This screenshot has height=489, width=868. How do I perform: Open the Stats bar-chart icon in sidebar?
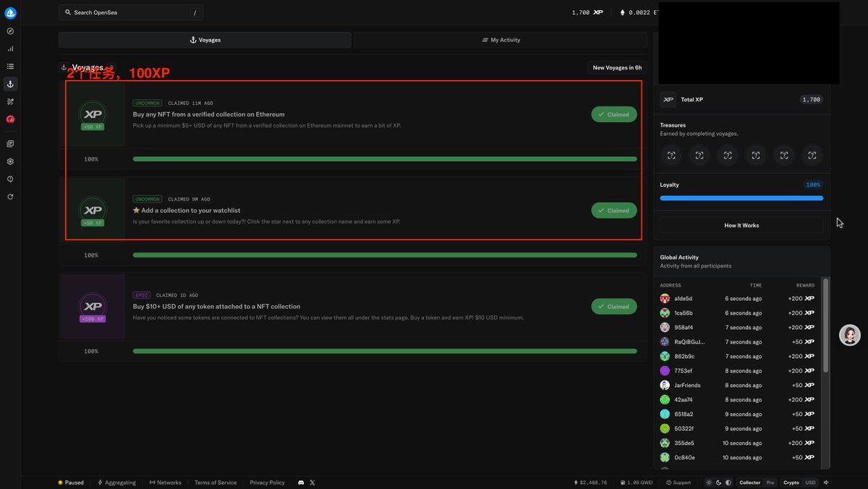(x=10, y=48)
